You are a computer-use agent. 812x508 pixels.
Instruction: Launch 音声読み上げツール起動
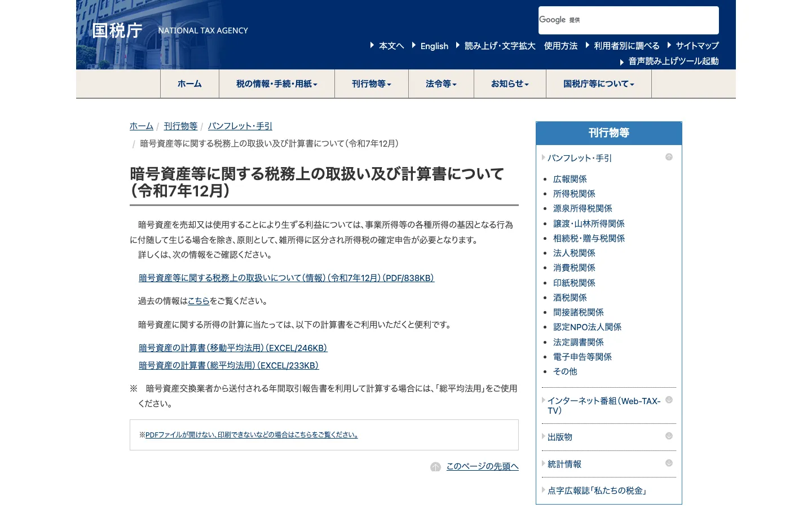673,61
